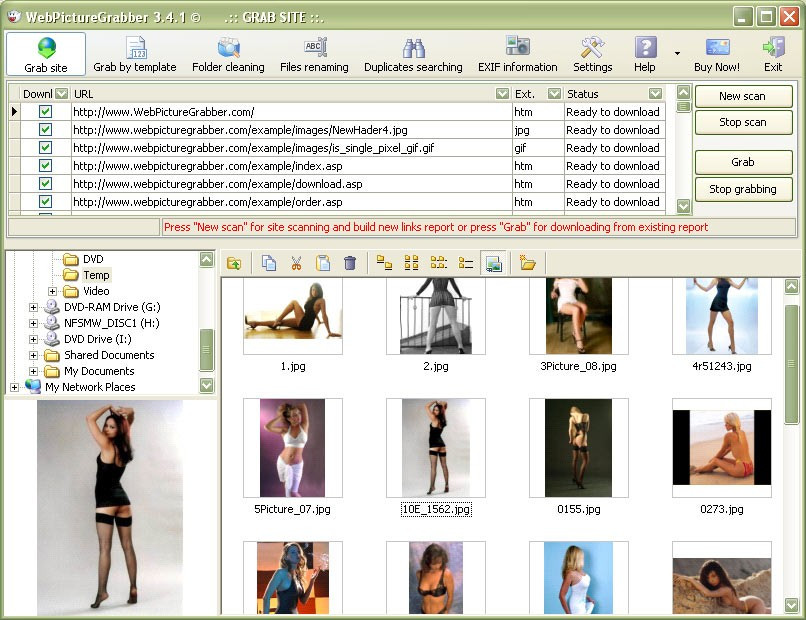
Task: Uncheck download box for is_single_pixel_gif.gif row
Action: coord(45,148)
